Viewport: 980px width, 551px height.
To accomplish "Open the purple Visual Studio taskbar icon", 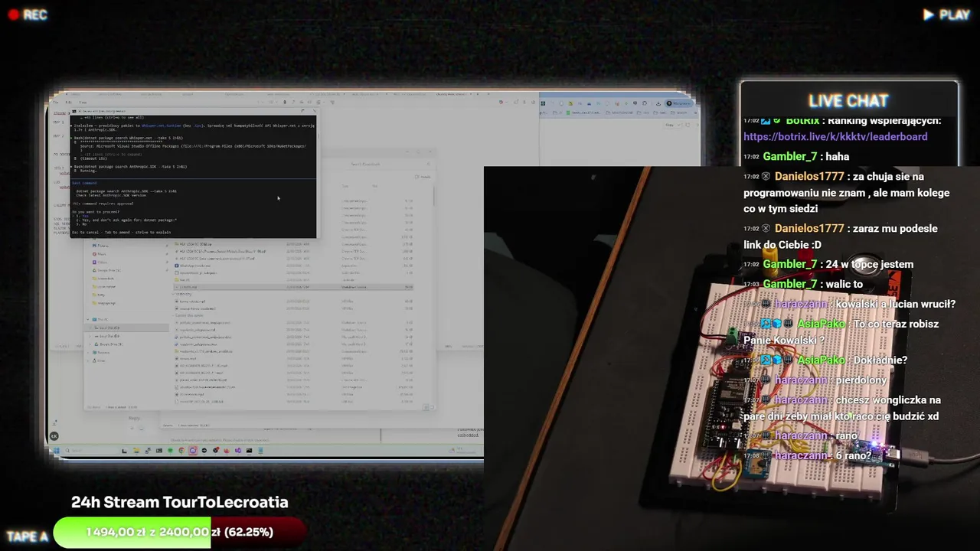I will (x=237, y=450).
